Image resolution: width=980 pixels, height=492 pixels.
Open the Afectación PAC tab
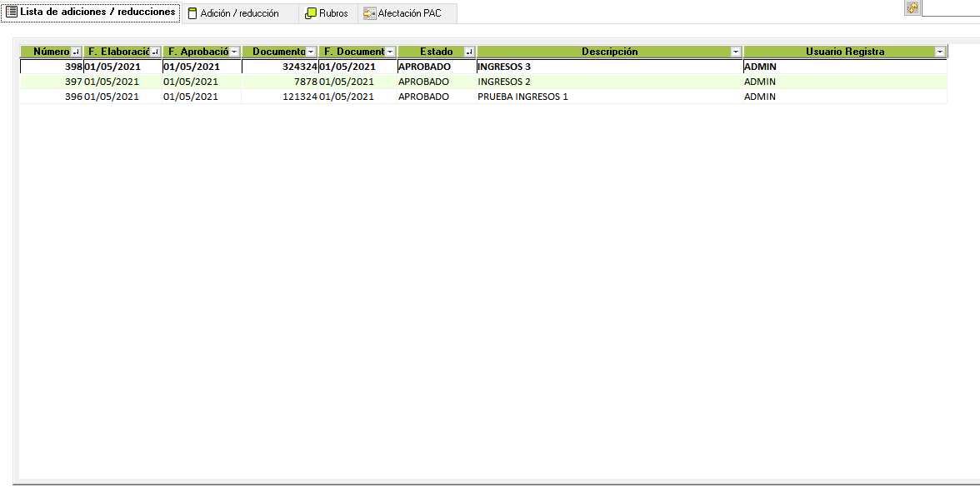click(x=407, y=13)
